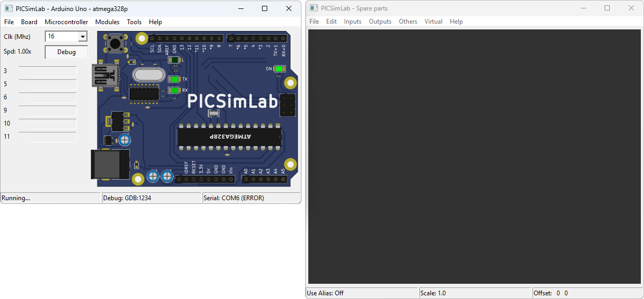Expand the Clk (Mhz) dropdown arrow
The image size is (644, 299).
pyautogui.click(x=83, y=37)
